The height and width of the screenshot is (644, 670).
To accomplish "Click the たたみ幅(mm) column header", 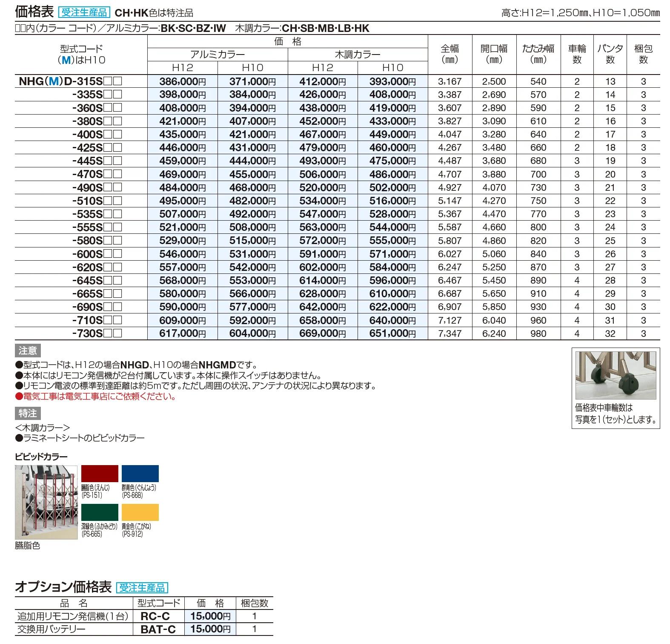I will point(538,55).
